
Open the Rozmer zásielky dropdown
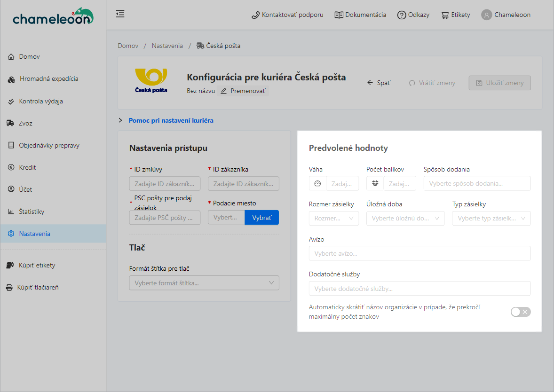point(333,218)
